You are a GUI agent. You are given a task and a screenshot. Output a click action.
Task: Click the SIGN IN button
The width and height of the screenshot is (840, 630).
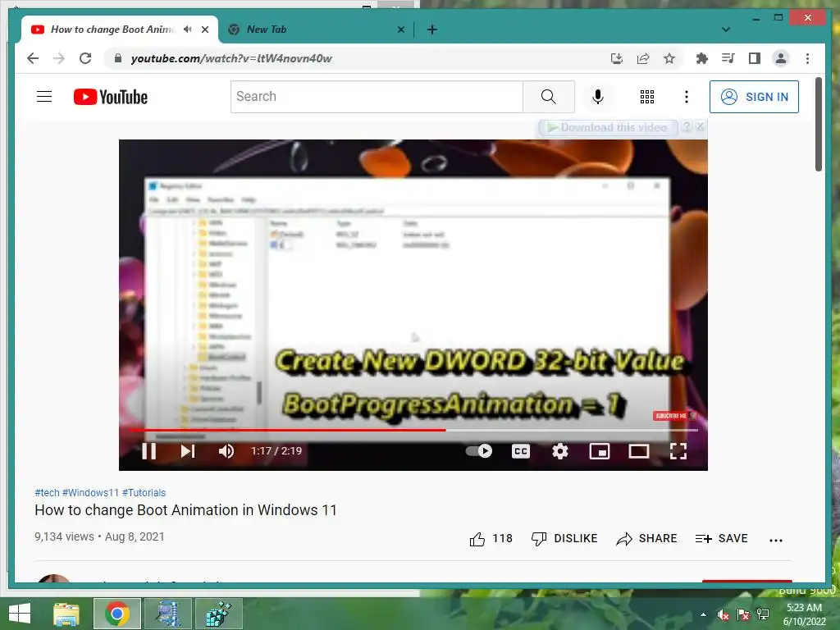pos(754,97)
